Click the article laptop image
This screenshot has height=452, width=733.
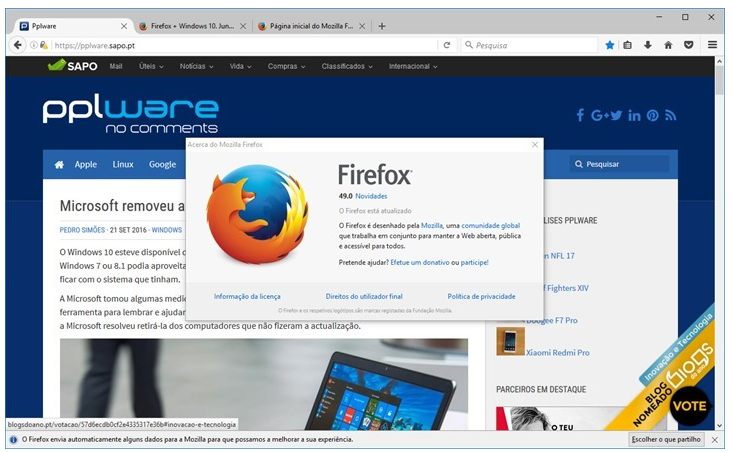click(x=264, y=385)
